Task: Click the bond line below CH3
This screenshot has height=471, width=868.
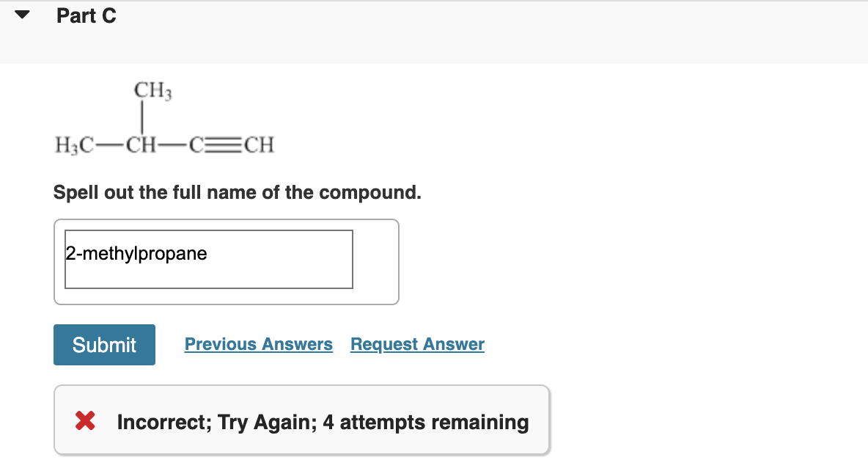Action: 141,117
